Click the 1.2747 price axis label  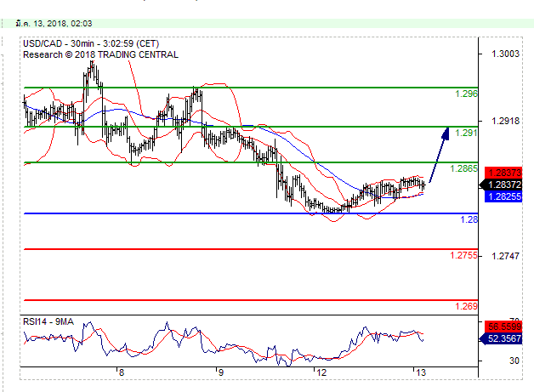(505, 256)
